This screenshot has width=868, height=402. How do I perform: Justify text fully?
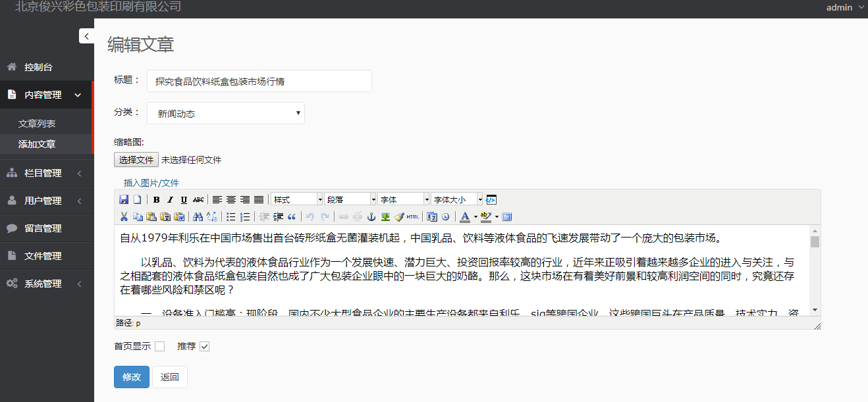coord(259,199)
